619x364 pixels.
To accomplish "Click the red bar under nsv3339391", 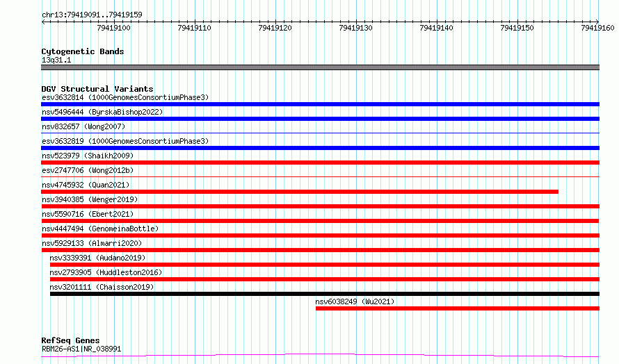I will pos(325,265).
